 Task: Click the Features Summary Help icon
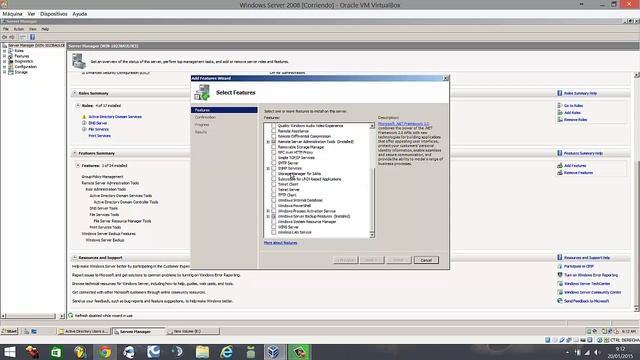point(560,153)
